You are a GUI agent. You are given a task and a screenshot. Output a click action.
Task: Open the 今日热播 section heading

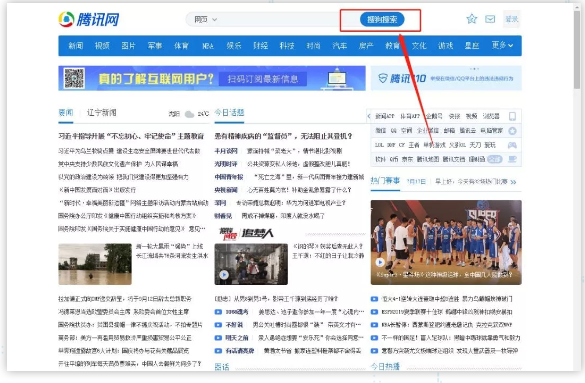(x=385, y=367)
